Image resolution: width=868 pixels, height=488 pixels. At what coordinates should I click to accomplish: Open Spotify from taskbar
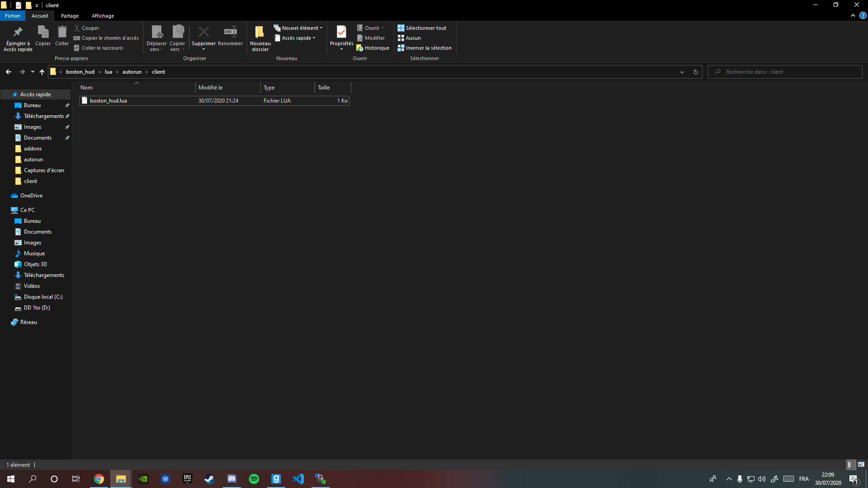coord(254,479)
